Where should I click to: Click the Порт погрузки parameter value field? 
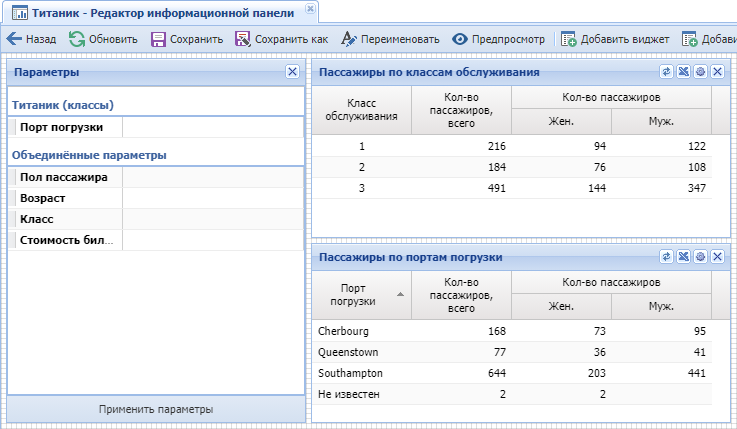[x=213, y=127]
